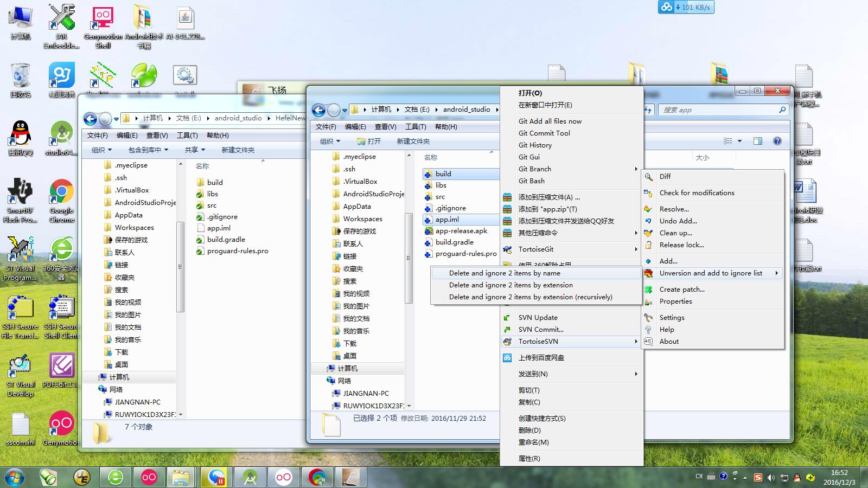
Task: Click the Back arrow in the app window
Action: [319, 110]
